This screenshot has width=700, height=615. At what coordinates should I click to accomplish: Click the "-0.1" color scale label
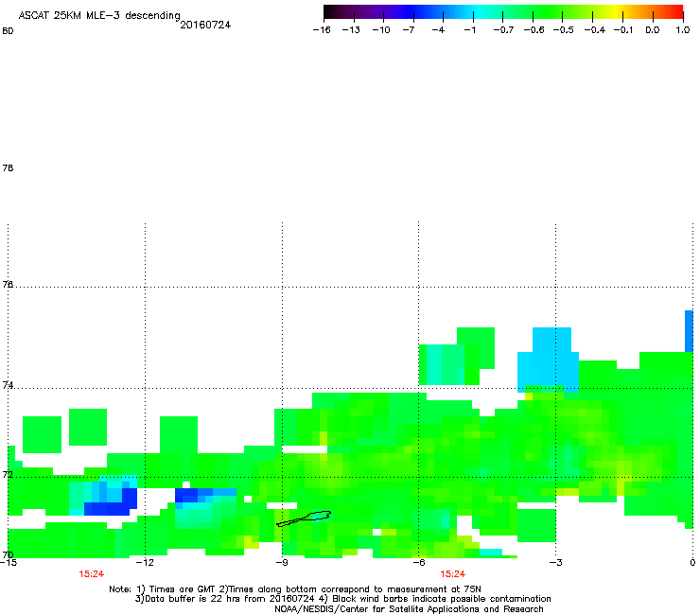623,30
